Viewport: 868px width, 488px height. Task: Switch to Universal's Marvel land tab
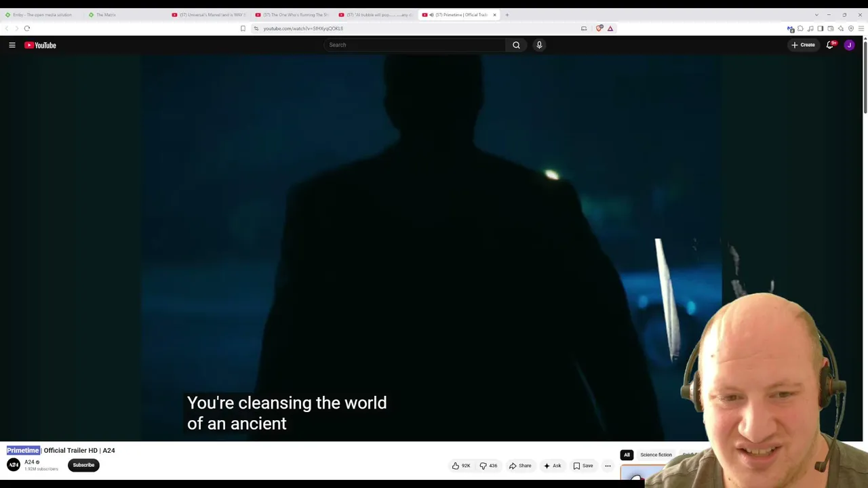click(210, 15)
